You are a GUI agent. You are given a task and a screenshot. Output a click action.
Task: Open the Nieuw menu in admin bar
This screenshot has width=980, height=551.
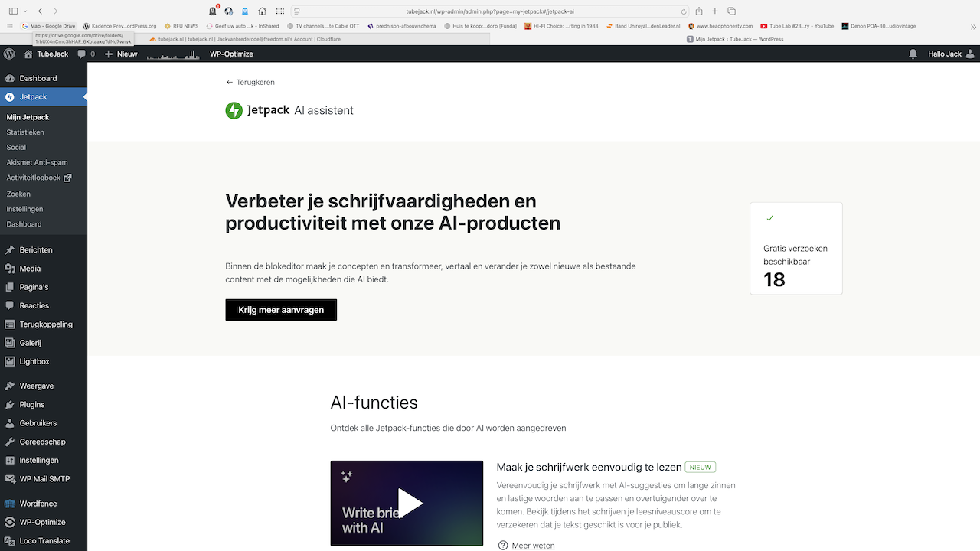coord(121,54)
